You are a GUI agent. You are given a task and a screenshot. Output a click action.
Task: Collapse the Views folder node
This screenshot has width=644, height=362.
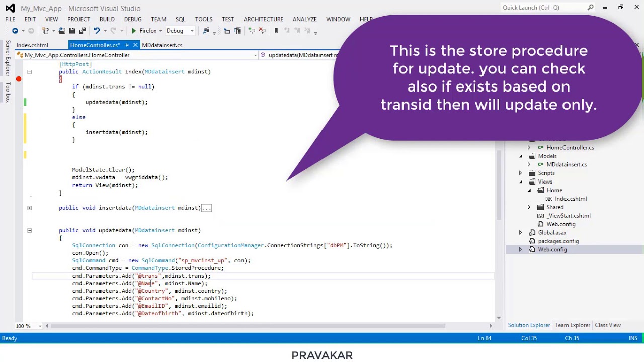(521, 182)
